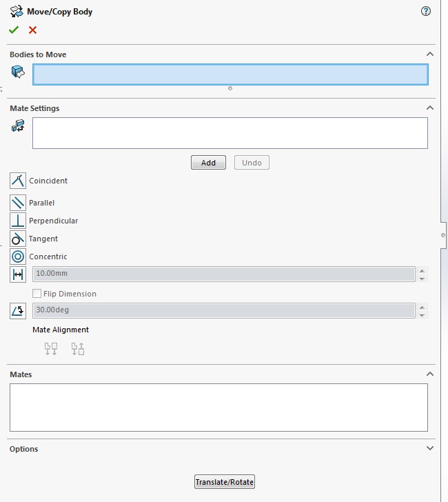Image resolution: width=448 pixels, height=502 pixels.
Task: Cancel with the red X icon
Action: coord(32,30)
